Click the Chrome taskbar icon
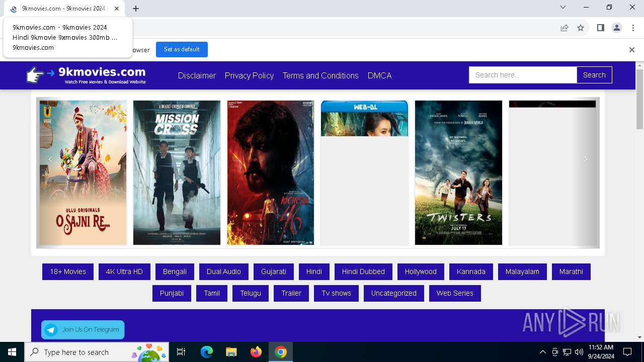Viewport: 644px width, 362px height. tap(281, 352)
